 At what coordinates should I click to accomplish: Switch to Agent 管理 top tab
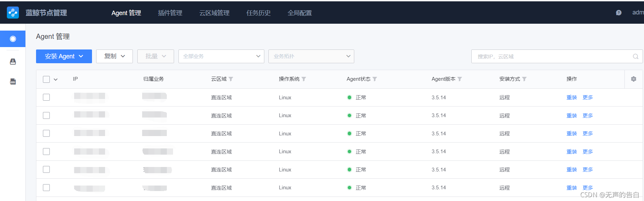coord(126,13)
